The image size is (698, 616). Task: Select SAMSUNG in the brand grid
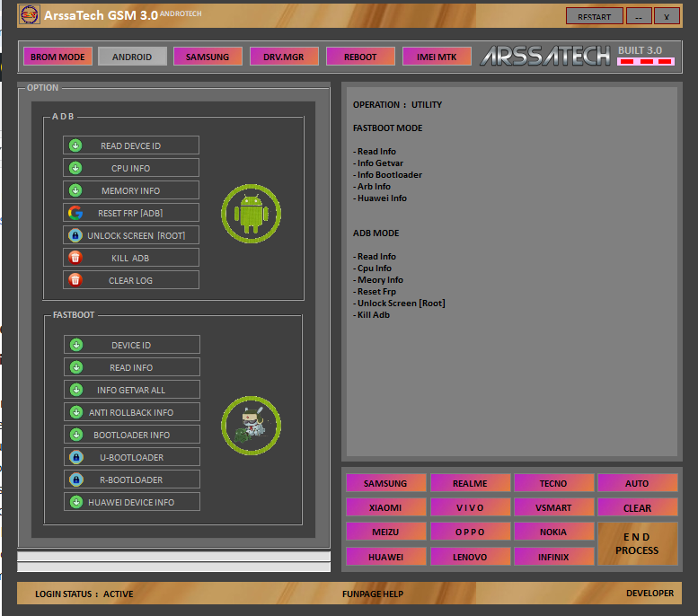pyautogui.click(x=385, y=483)
